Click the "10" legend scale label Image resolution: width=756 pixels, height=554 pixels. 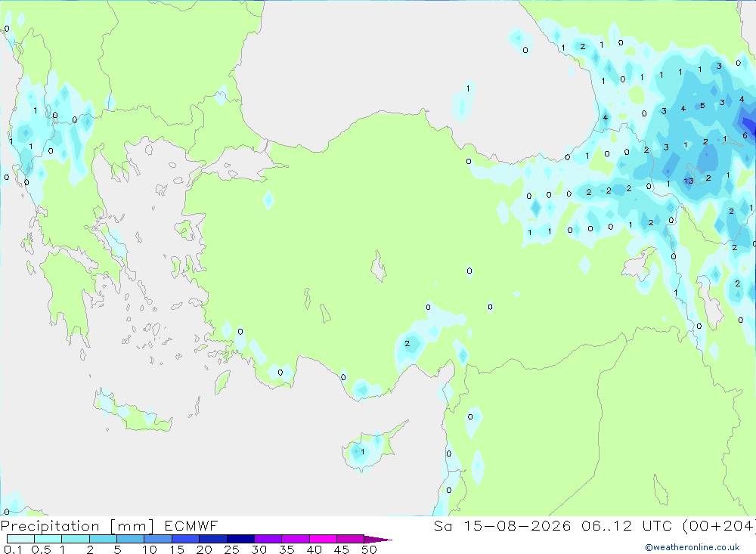pyautogui.click(x=150, y=549)
